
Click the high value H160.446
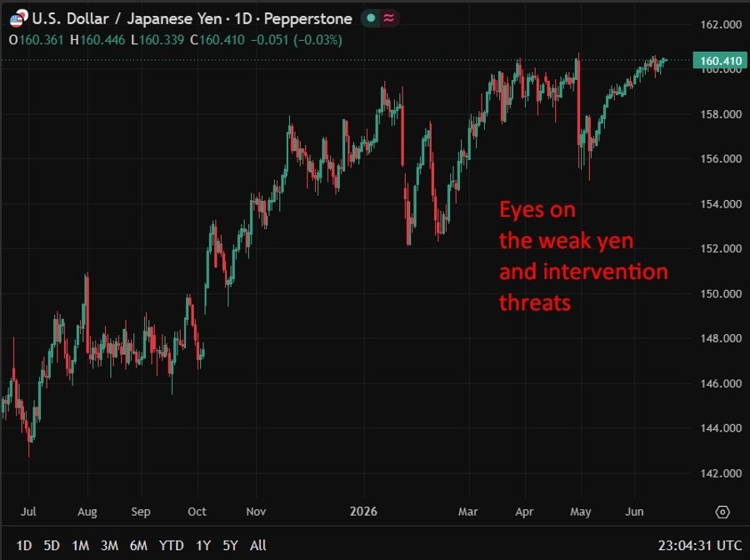point(97,40)
